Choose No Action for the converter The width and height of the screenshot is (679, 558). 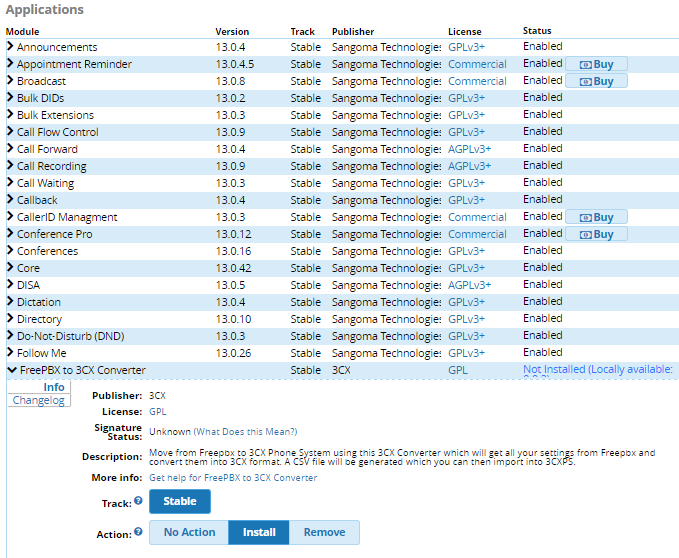189,532
